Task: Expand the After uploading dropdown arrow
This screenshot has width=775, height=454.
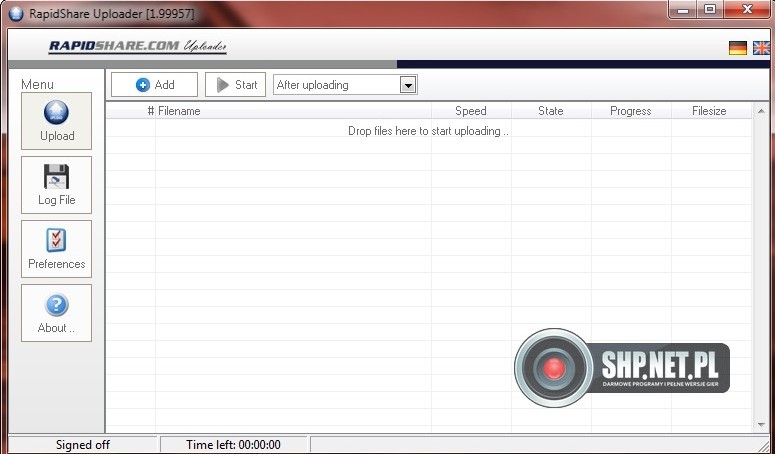Action: (408, 85)
